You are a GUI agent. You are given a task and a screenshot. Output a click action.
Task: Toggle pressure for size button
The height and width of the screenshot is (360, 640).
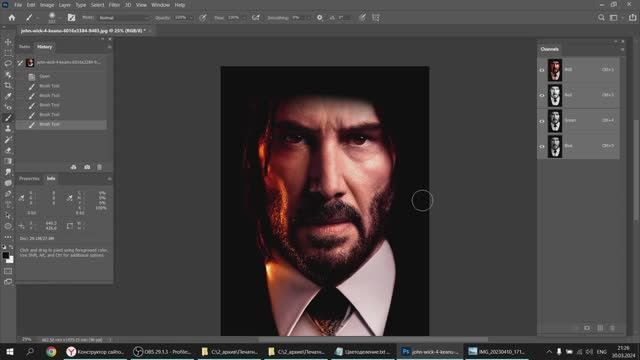[x=362, y=18]
